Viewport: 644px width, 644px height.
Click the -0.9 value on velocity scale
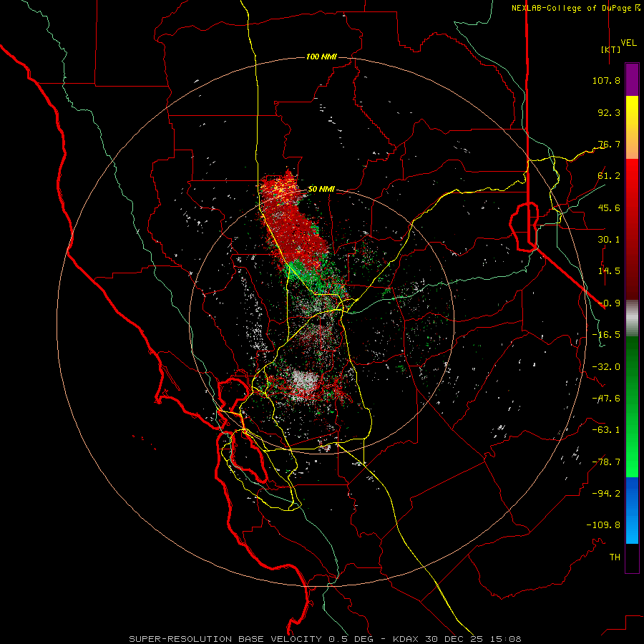click(609, 303)
